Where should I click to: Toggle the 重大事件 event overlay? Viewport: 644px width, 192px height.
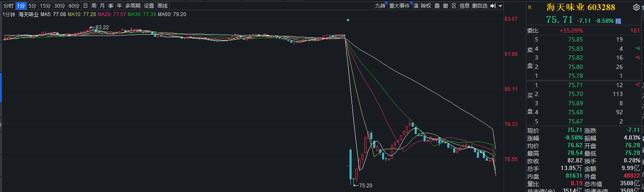click(x=399, y=6)
